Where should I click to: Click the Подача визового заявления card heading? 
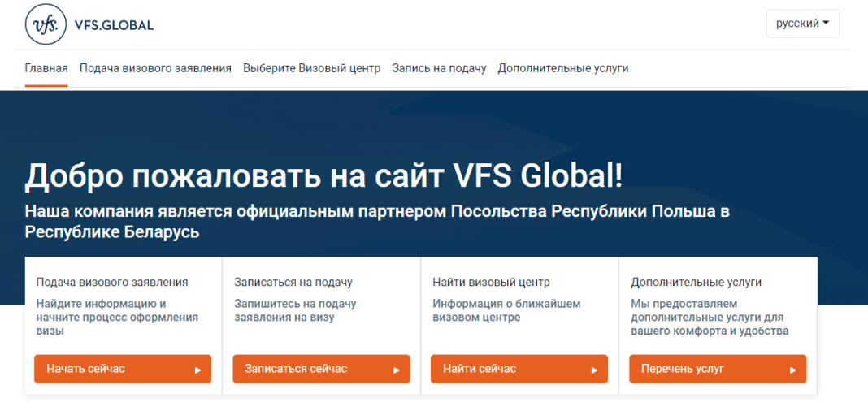pos(112,282)
